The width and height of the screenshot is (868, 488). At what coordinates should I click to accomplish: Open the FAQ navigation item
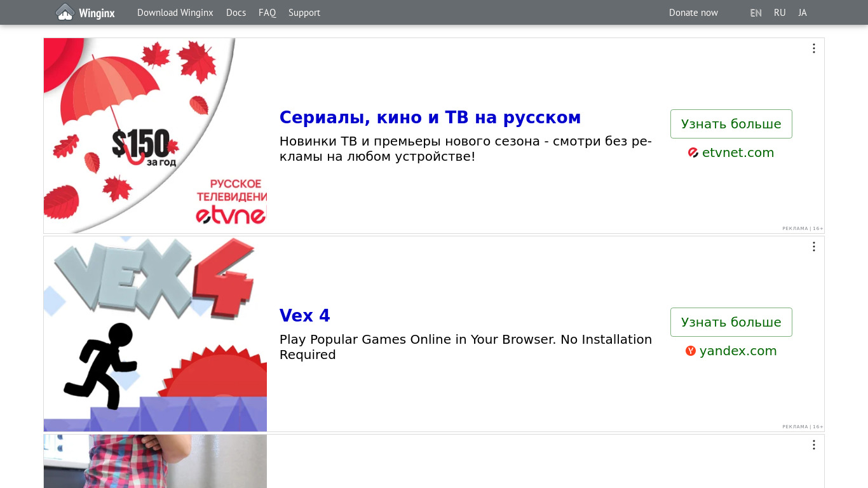(x=268, y=13)
